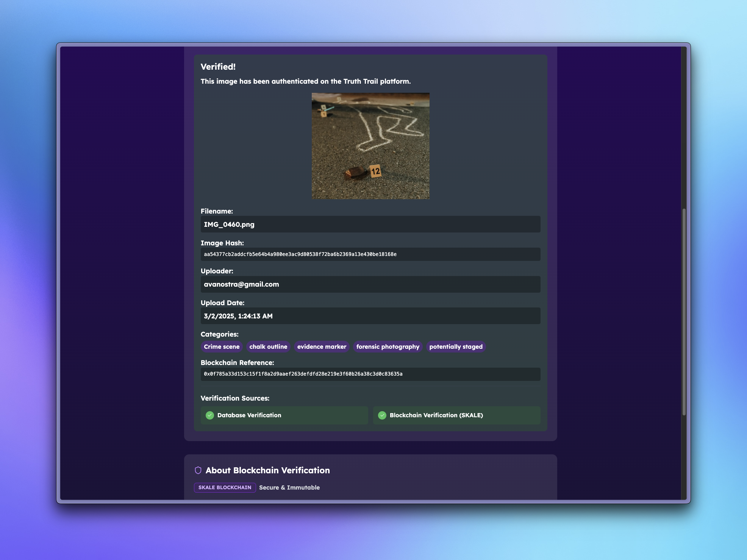
Task: Click the potentially staged tag
Action: click(456, 347)
